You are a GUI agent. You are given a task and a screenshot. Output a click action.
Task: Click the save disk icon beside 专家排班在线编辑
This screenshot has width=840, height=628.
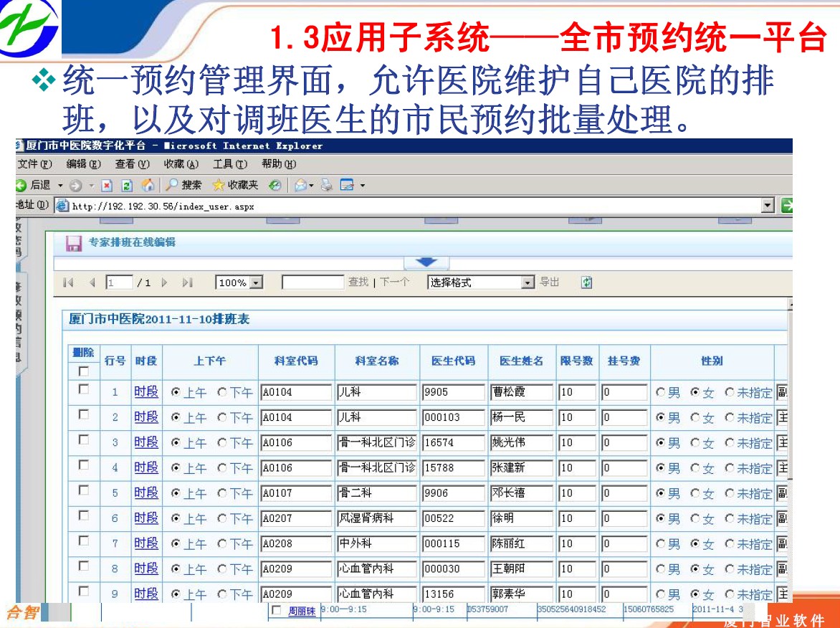point(73,243)
